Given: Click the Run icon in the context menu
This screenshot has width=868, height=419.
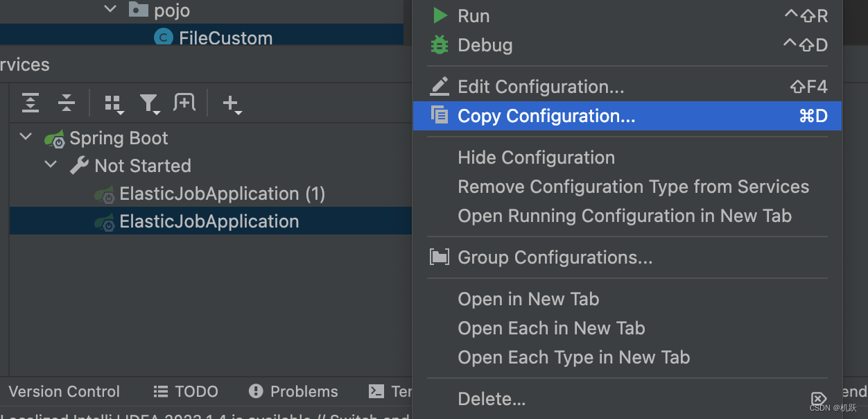Looking at the screenshot, I should pos(439,15).
